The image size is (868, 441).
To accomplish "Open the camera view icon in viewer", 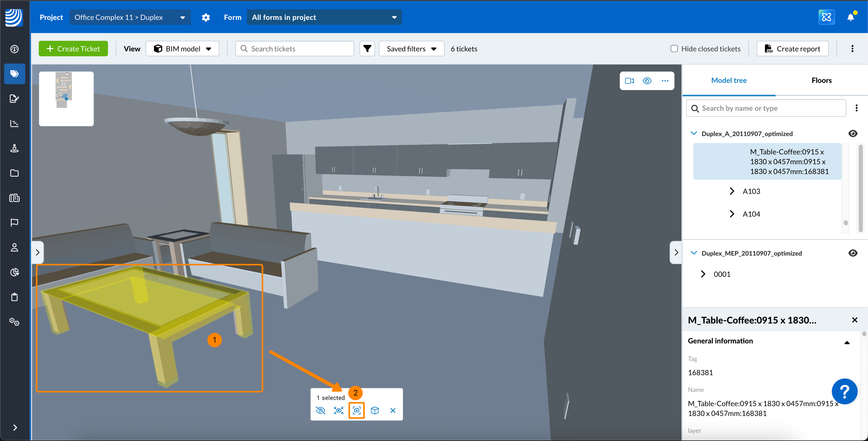I will point(630,81).
